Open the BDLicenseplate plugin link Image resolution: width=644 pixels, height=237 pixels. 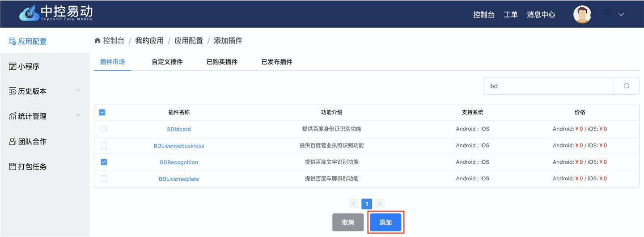[x=179, y=179]
